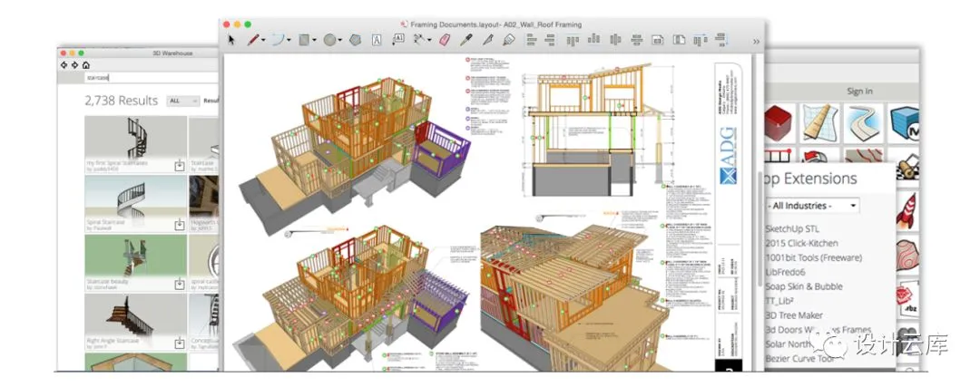
Task: Select the Join glue tool
Action: (x=508, y=40)
